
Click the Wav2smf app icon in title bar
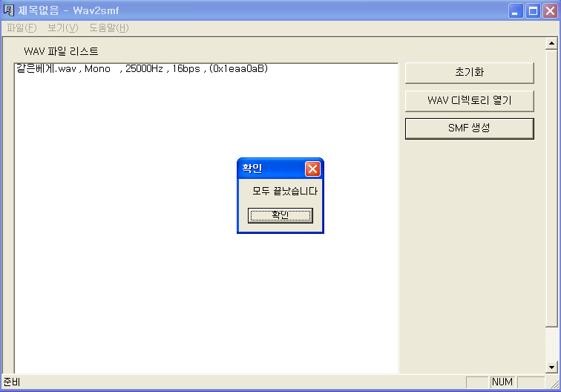(x=8, y=10)
